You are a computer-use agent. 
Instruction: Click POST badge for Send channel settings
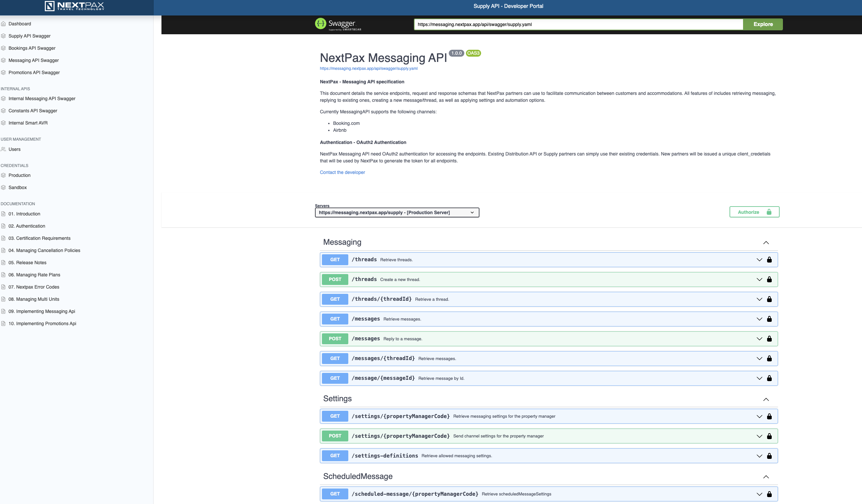click(x=335, y=436)
